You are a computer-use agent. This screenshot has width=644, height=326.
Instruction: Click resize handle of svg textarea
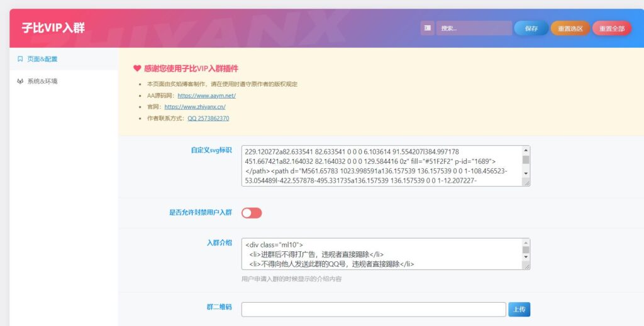(526, 183)
